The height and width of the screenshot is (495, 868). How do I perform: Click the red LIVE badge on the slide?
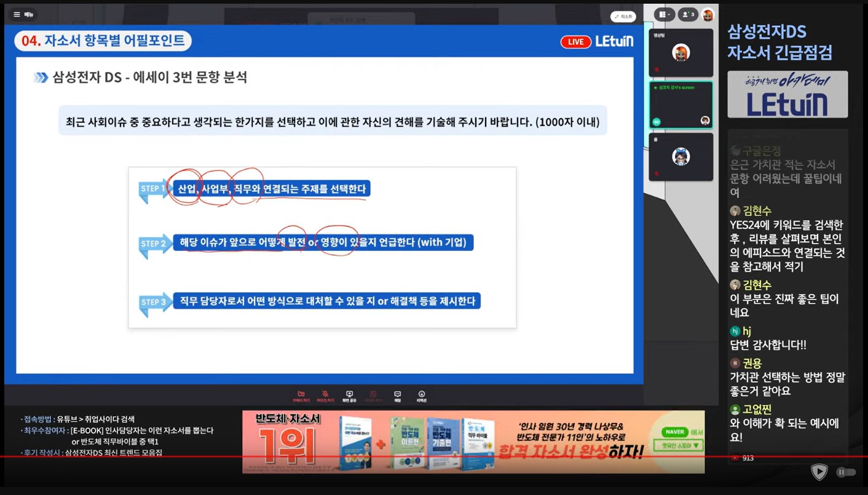click(575, 42)
